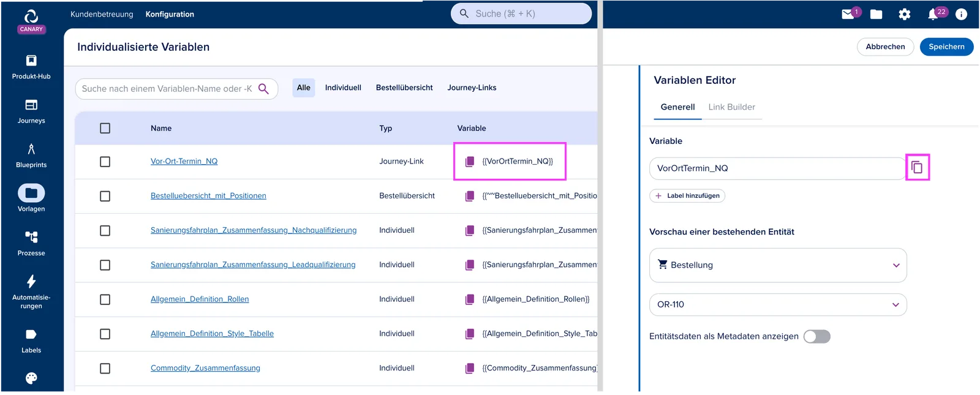Viewport: 980px width, 395px height.
Task: Open the Commodity_Zusammenfassung link
Action: coord(205,368)
